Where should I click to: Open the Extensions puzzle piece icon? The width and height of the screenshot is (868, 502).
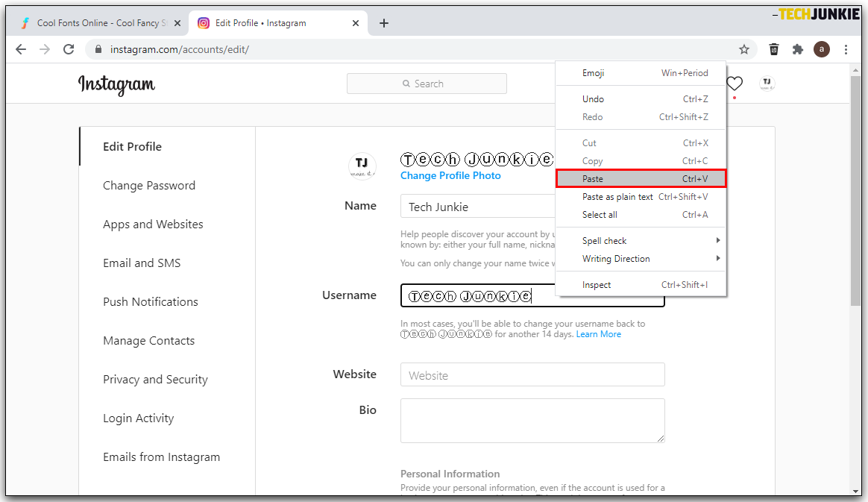pyautogui.click(x=798, y=49)
